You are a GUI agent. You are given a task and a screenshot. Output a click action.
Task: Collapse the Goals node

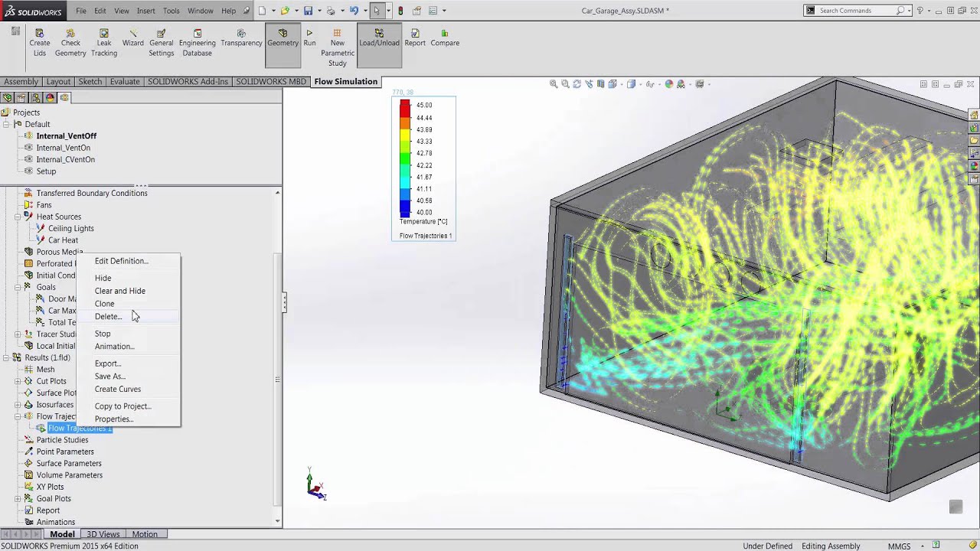tap(18, 287)
